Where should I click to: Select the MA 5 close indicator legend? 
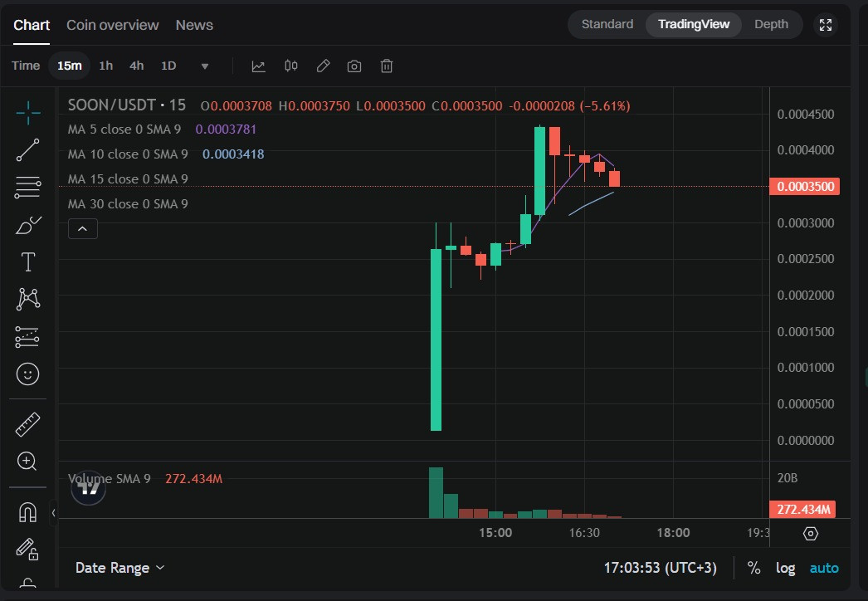(x=124, y=129)
